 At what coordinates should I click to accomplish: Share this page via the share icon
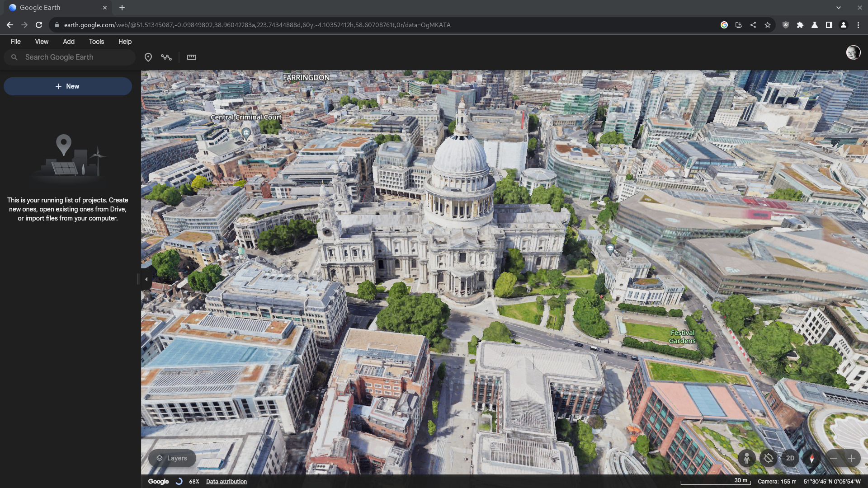tap(753, 25)
